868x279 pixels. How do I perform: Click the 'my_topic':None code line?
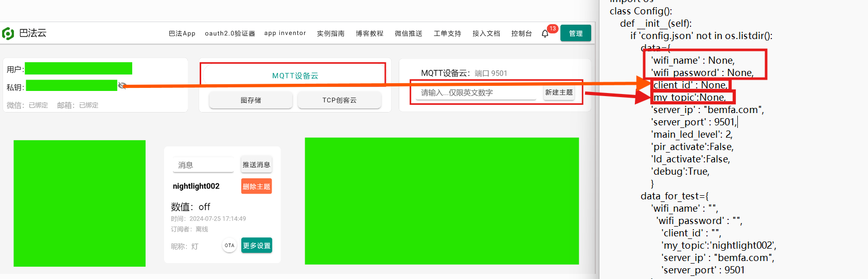[x=689, y=98]
